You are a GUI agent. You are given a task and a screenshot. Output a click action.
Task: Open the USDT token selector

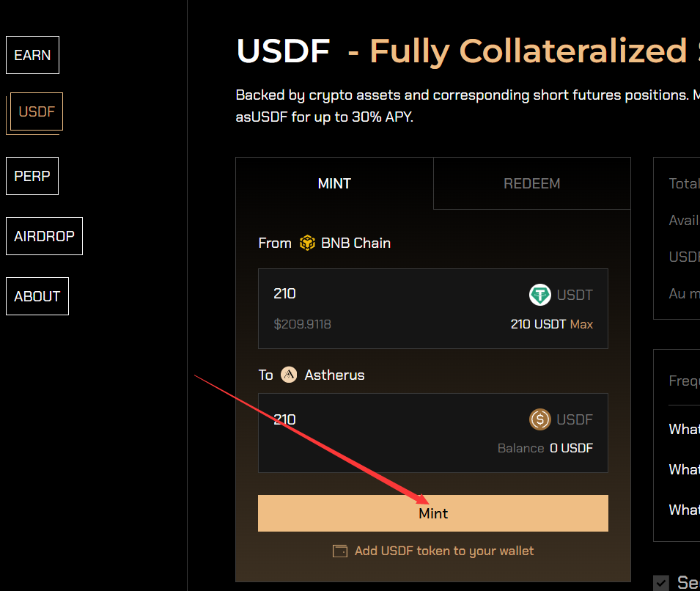click(561, 295)
